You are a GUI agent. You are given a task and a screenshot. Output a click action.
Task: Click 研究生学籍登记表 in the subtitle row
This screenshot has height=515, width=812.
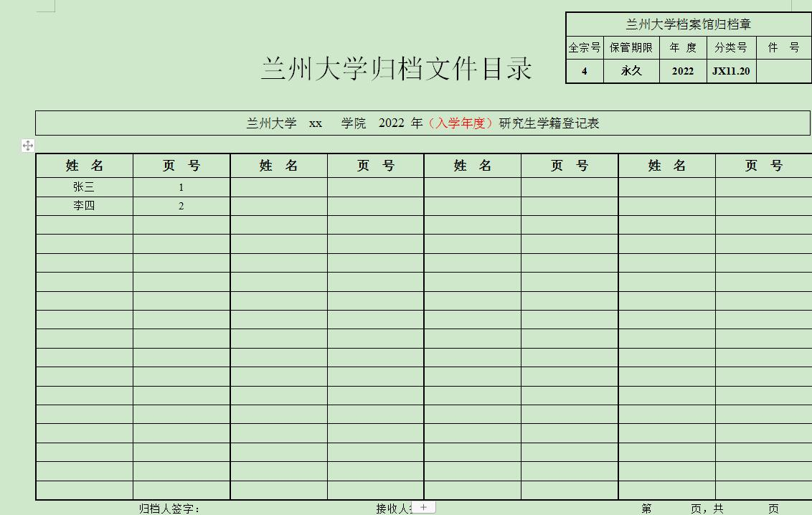click(549, 123)
